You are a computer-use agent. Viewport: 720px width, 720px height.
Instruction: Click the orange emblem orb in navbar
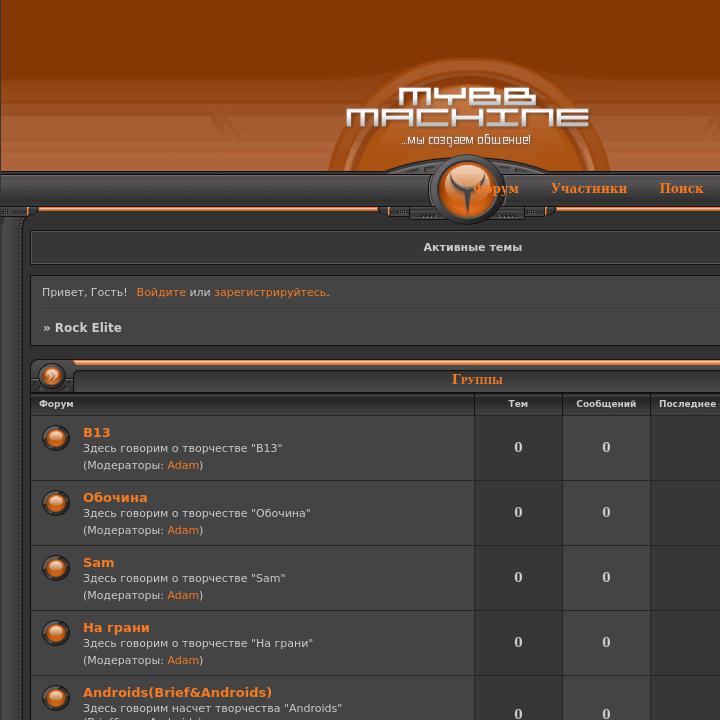tap(467, 189)
